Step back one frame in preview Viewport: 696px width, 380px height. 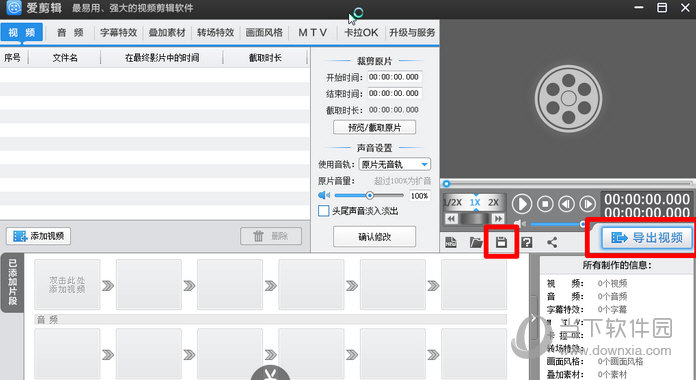pyautogui.click(x=566, y=204)
